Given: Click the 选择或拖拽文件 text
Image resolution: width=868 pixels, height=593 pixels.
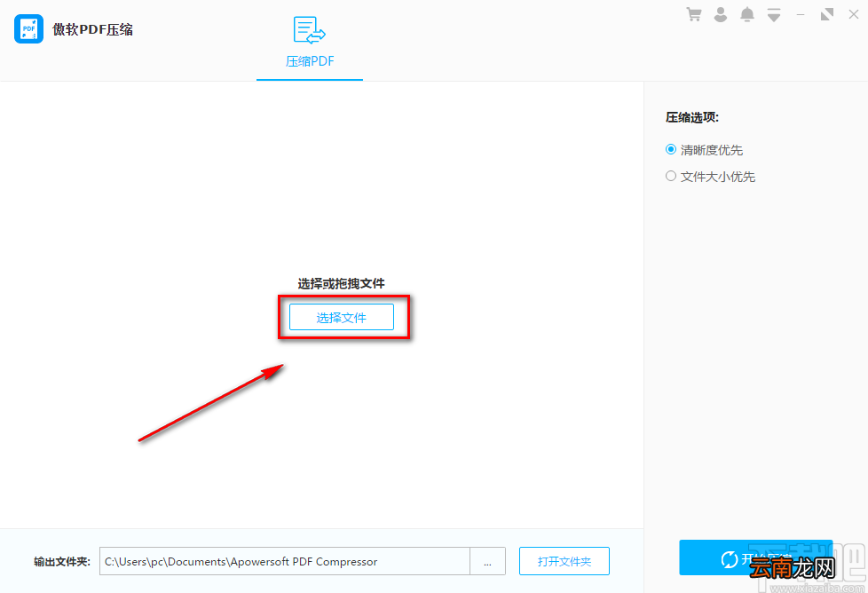Looking at the screenshot, I should (x=341, y=284).
